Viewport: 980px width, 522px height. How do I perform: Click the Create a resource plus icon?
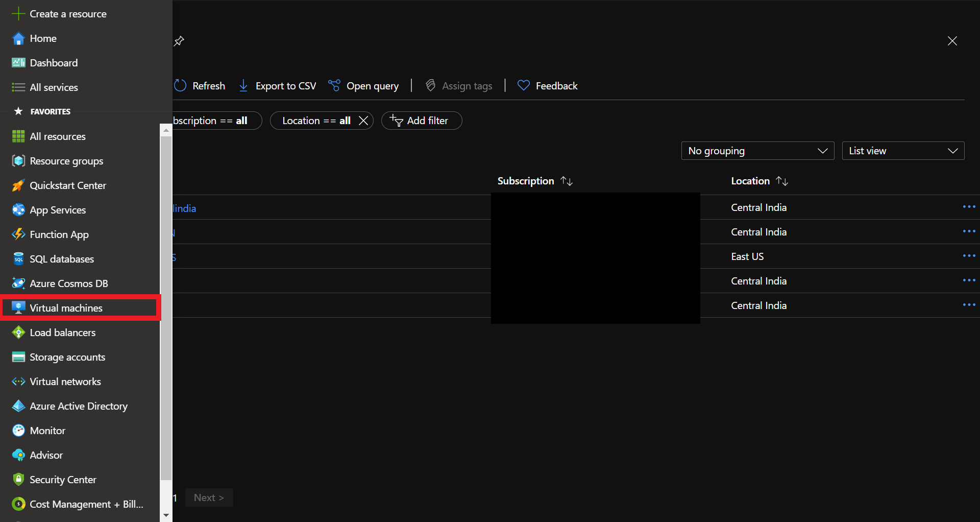[x=18, y=14]
